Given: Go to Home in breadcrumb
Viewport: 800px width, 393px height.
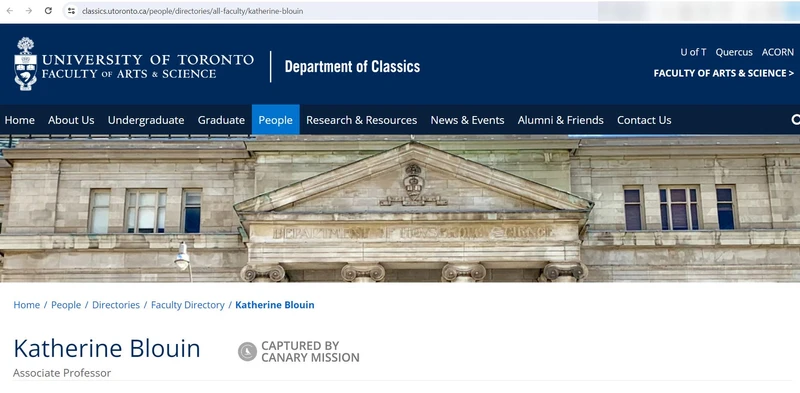Looking at the screenshot, I should pyautogui.click(x=27, y=305).
